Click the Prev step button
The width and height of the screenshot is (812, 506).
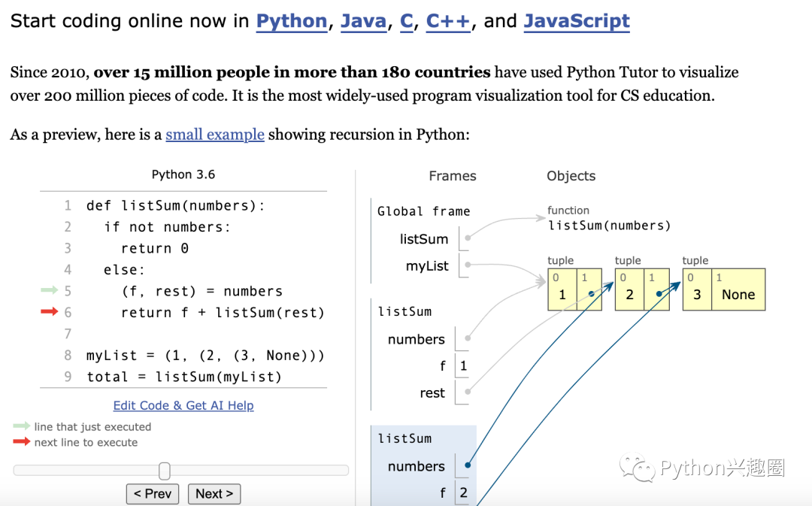click(152, 493)
